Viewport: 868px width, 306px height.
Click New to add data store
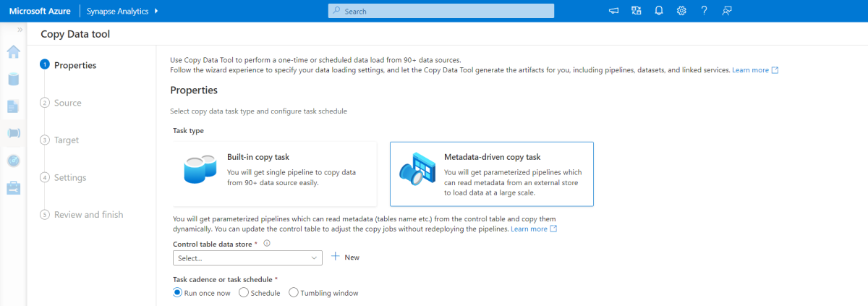pos(345,258)
